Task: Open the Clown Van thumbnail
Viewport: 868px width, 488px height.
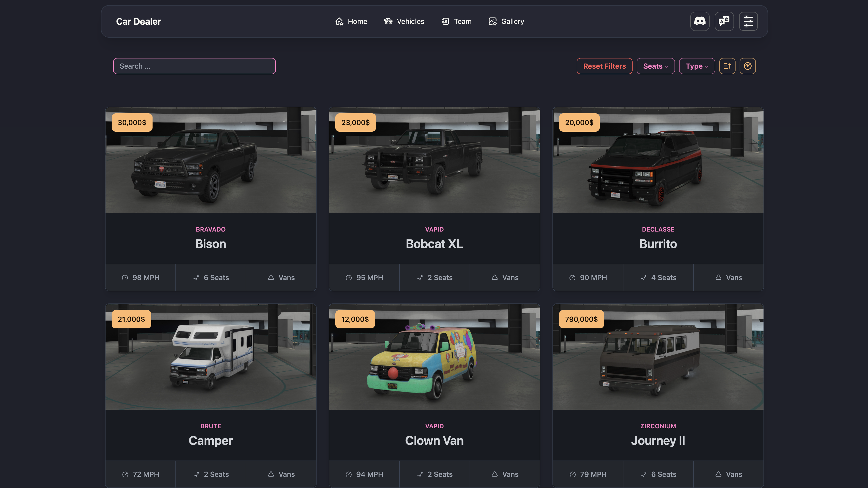Action: pos(434,357)
